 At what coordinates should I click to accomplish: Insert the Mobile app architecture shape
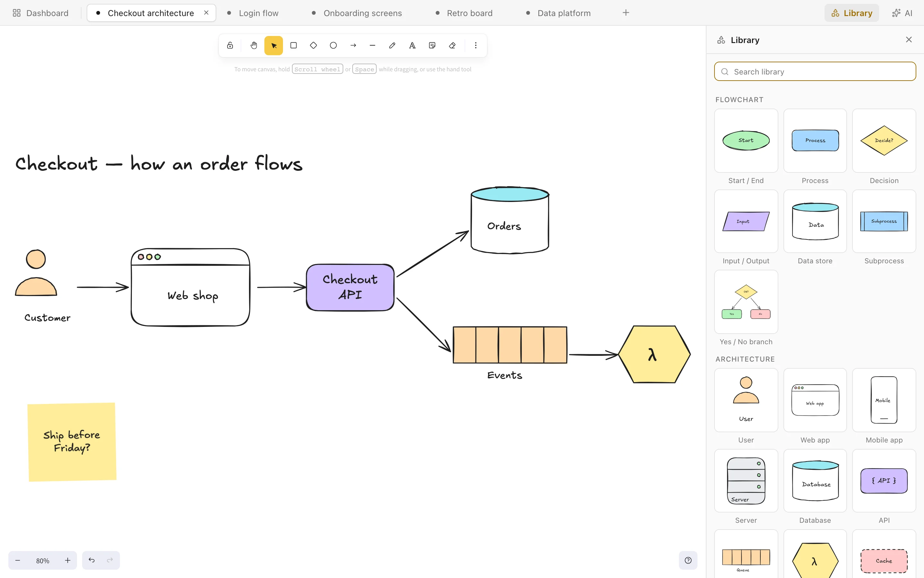click(x=884, y=400)
